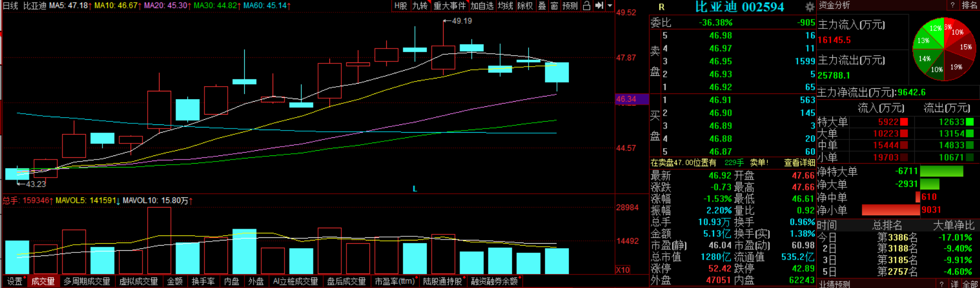Click the 43.23 low price marker
980x288 pixels.
coord(32,184)
